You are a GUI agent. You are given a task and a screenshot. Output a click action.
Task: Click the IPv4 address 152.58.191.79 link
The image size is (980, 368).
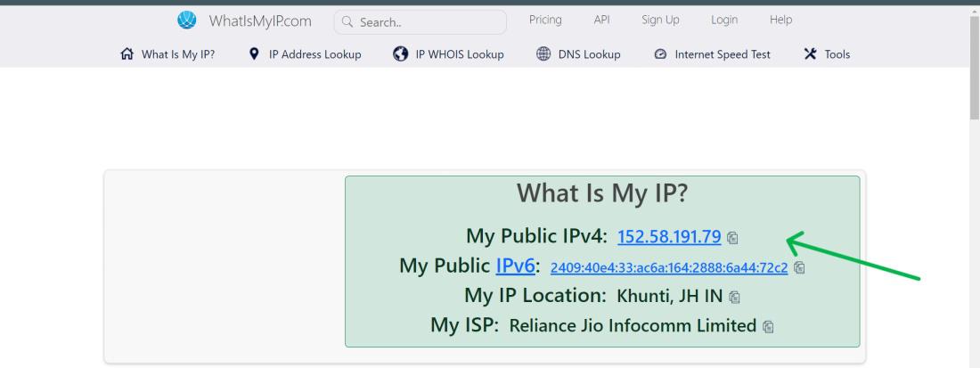click(x=669, y=237)
